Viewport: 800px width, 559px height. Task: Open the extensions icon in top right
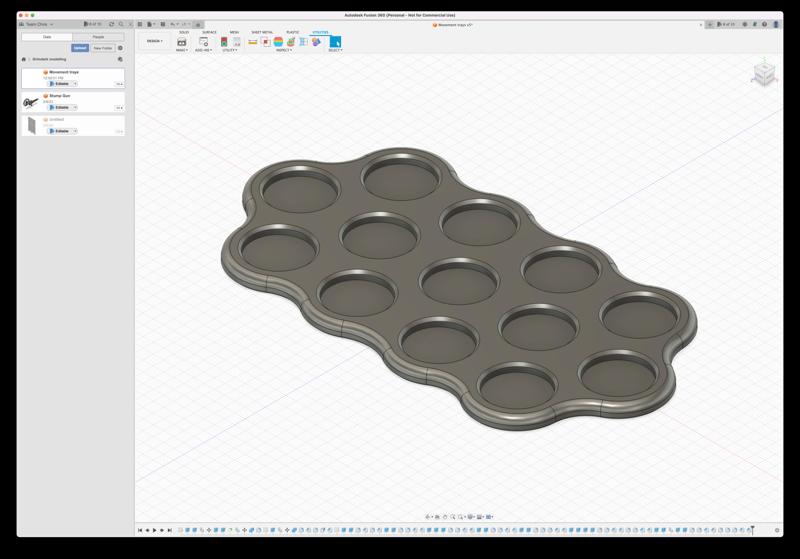(744, 24)
